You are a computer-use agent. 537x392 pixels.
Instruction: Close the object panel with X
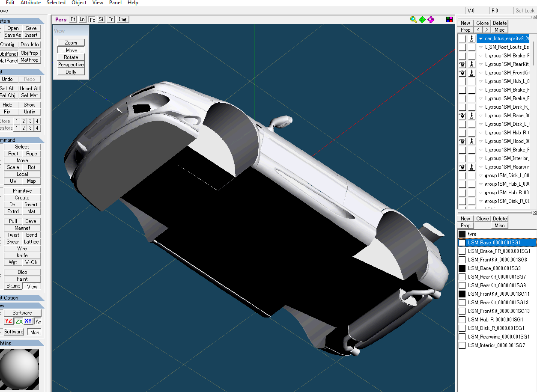pyautogui.click(x=534, y=17)
